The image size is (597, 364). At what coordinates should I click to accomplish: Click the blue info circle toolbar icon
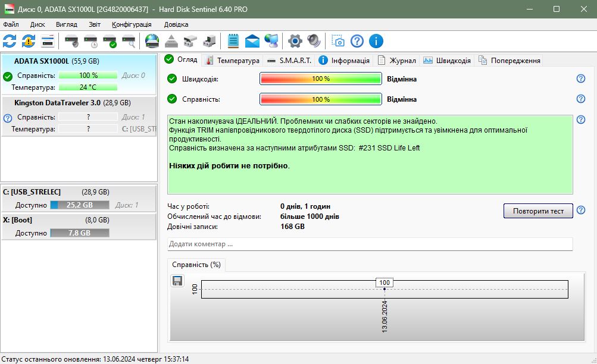[376, 41]
